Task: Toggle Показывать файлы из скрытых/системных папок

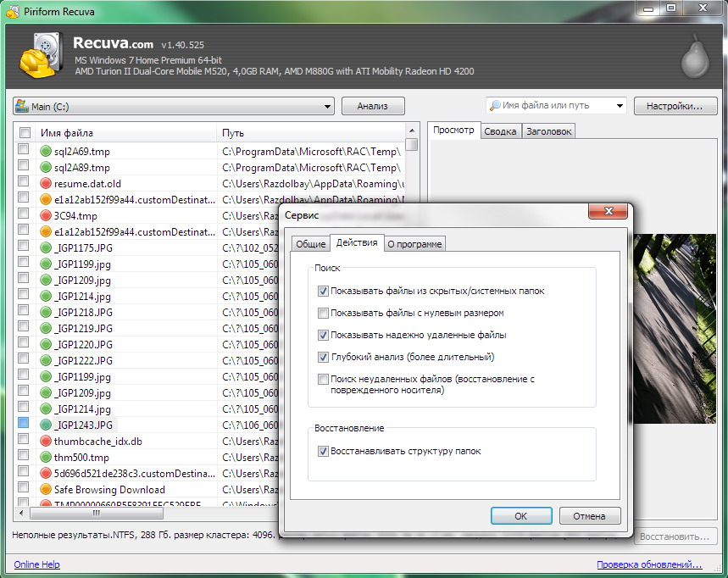Action: pos(323,291)
